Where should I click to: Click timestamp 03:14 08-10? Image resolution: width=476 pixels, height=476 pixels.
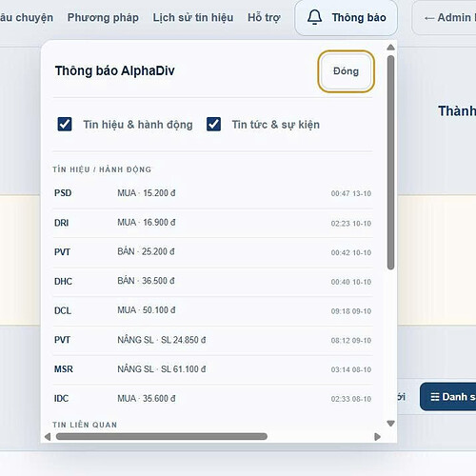351,369
